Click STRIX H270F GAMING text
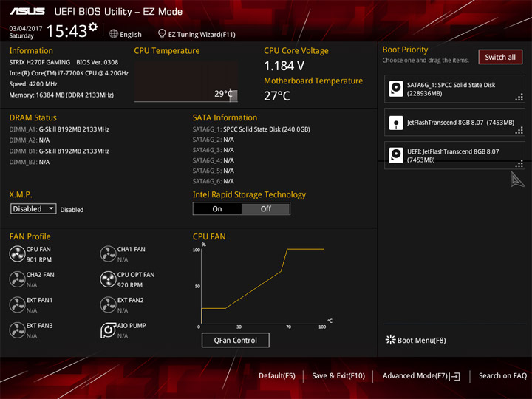The image size is (532, 399). click(x=40, y=62)
